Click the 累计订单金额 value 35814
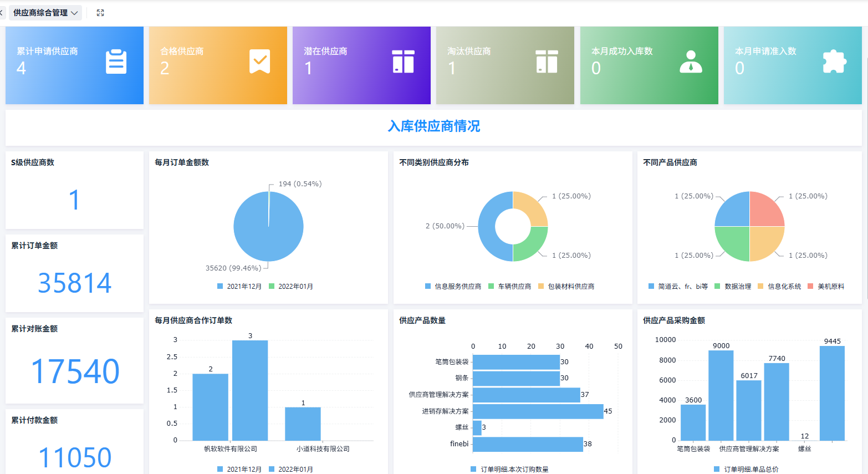Image resolution: width=868 pixels, height=474 pixels. tap(75, 283)
